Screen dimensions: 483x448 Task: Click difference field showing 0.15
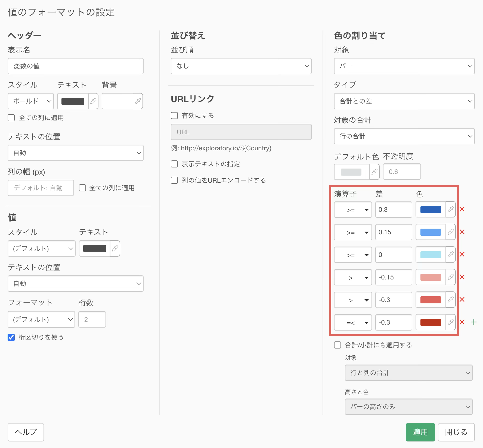pyautogui.click(x=394, y=232)
